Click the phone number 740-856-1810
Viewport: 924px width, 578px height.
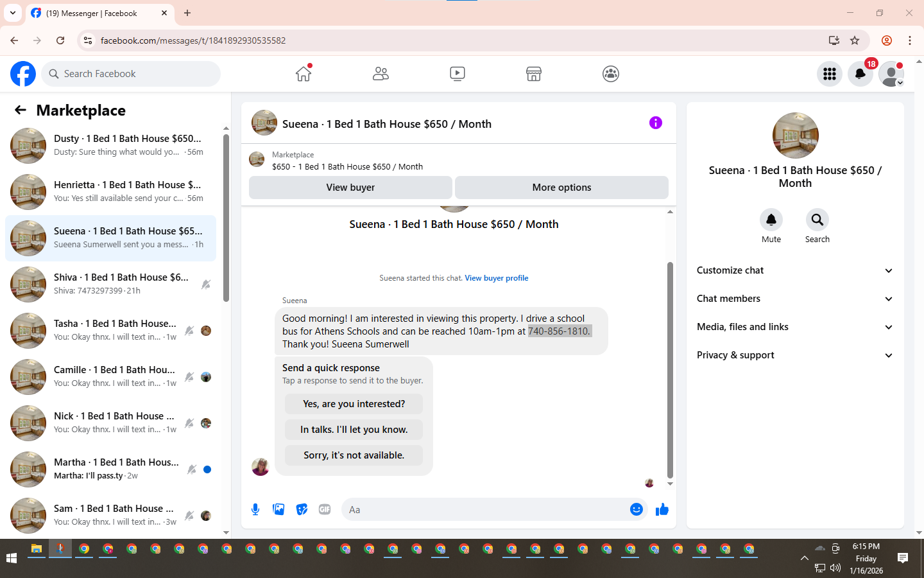tap(558, 331)
